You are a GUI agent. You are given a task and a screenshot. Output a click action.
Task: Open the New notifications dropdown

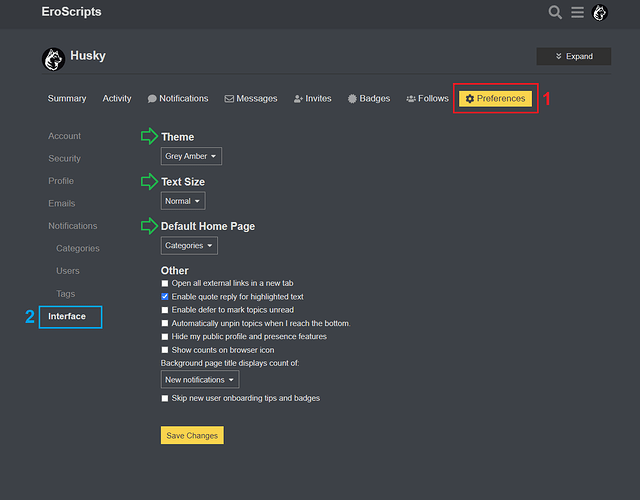point(200,380)
